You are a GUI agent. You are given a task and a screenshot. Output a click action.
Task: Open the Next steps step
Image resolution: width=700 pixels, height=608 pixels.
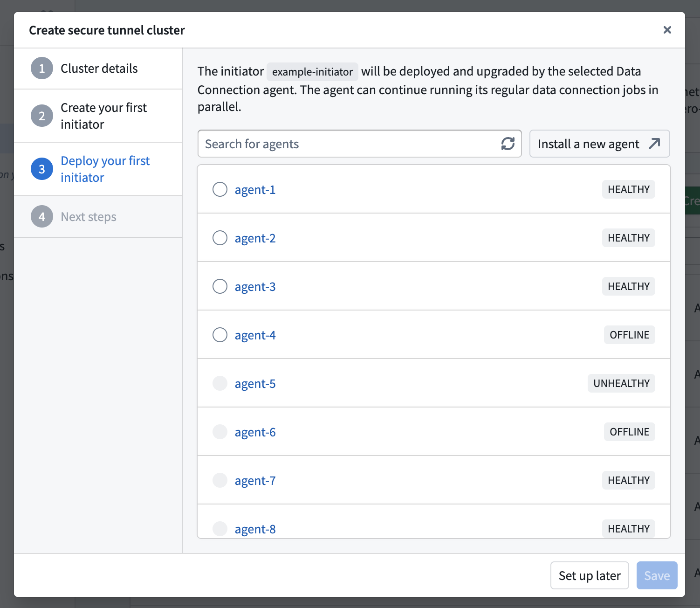tap(98, 217)
